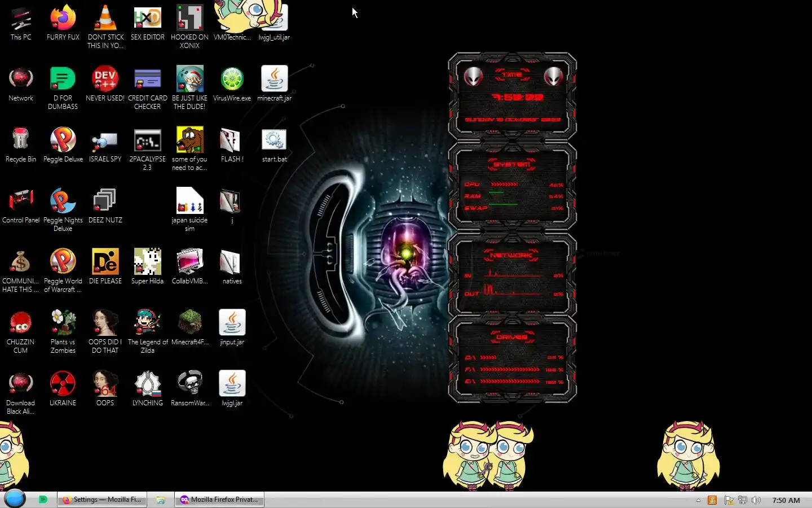
Task: Select the 2PACALYPSE 2.3 console icon
Action: 148,148
